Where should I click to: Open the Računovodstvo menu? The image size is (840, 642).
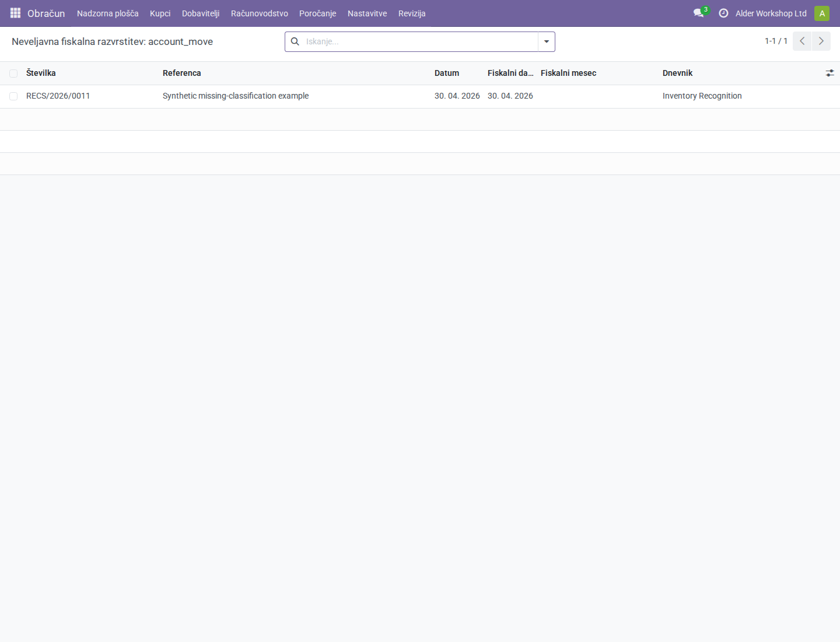260,13
